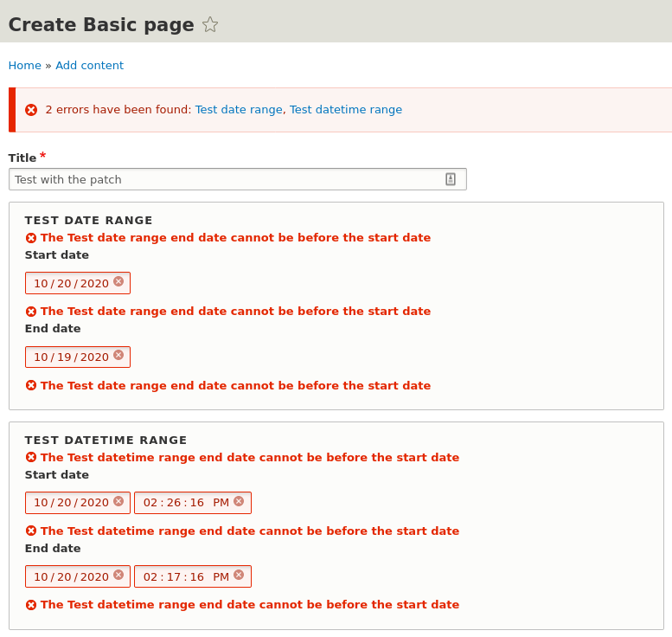The height and width of the screenshot is (637, 672).
Task: Click the datetime range end date 10/20/2020 field
Action: [x=78, y=576]
